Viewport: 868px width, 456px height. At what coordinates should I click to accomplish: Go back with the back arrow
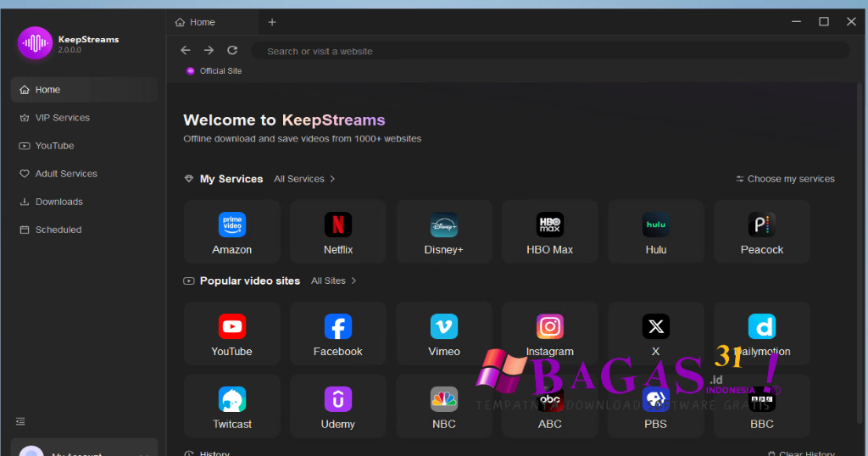pos(186,50)
